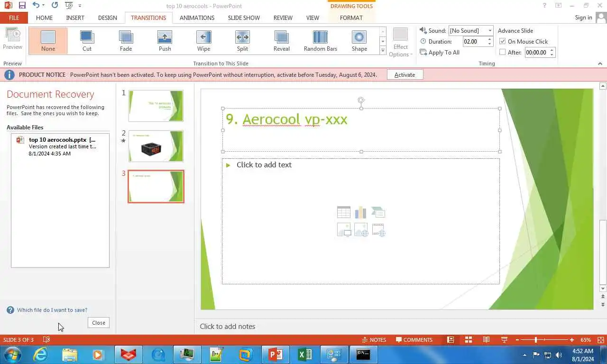The width and height of the screenshot is (607, 364).
Task: Enable the After timing checkbox
Action: pos(503,53)
